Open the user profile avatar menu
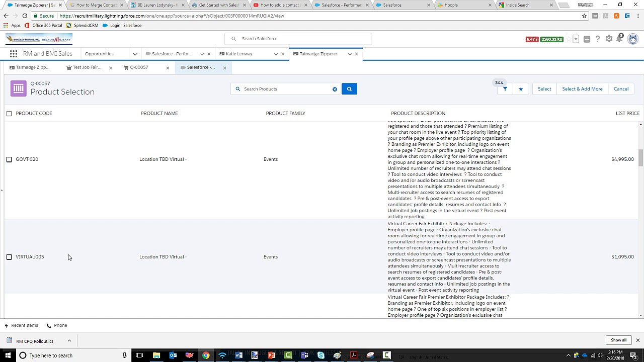Screen dimensions: 644x362 coord(633,39)
